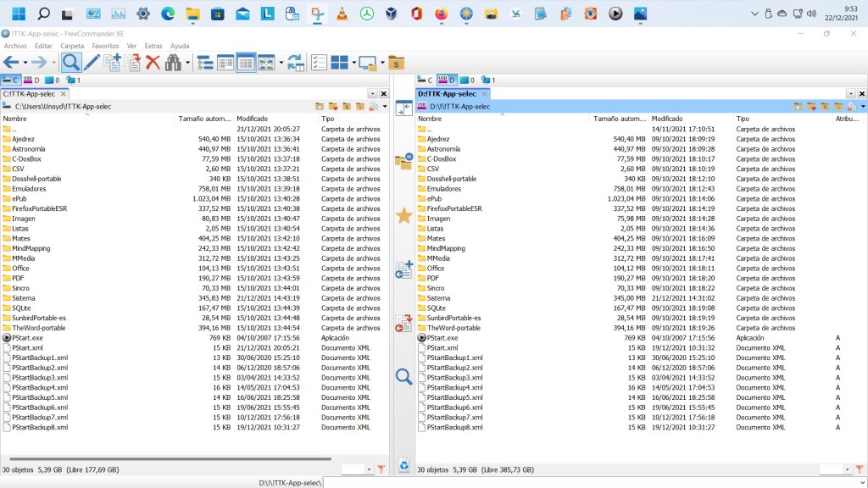The image size is (868, 488).
Task: Switch left panel to drive D
Action: coord(32,80)
